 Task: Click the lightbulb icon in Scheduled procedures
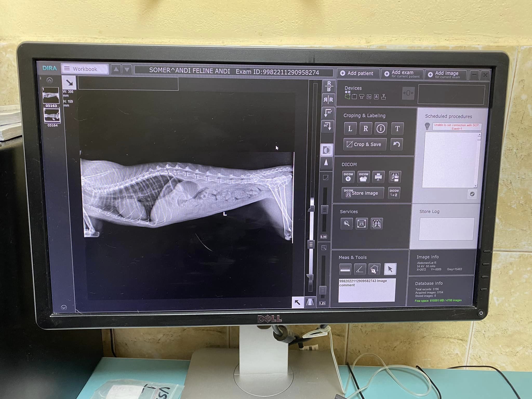pyautogui.click(x=427, y=126)
